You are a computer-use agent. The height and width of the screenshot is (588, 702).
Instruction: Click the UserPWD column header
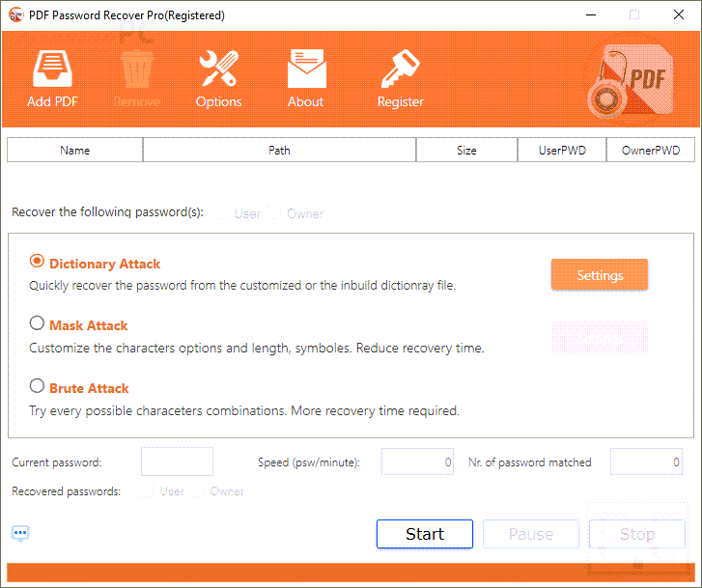(562, 150)
